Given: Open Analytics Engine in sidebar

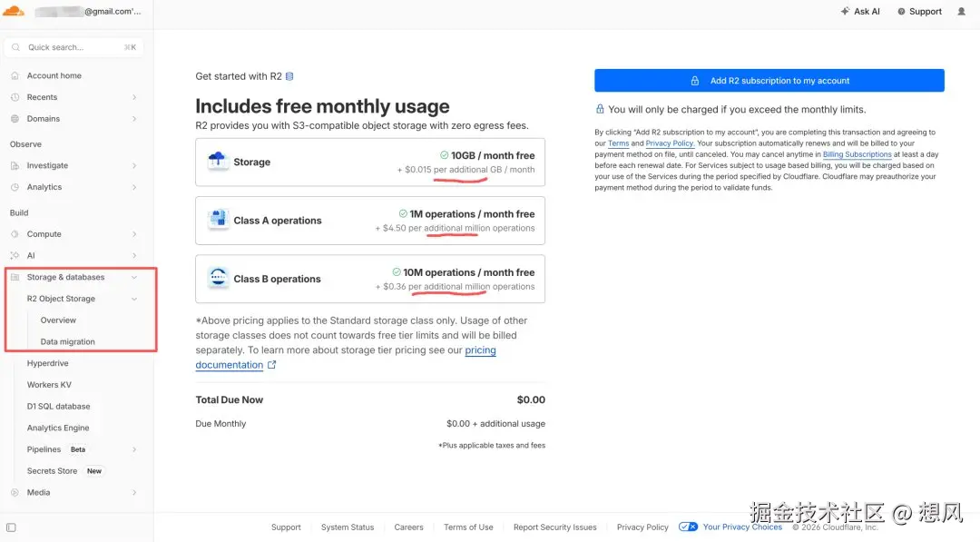Looking at the screenshot, I should click(58, 429).
